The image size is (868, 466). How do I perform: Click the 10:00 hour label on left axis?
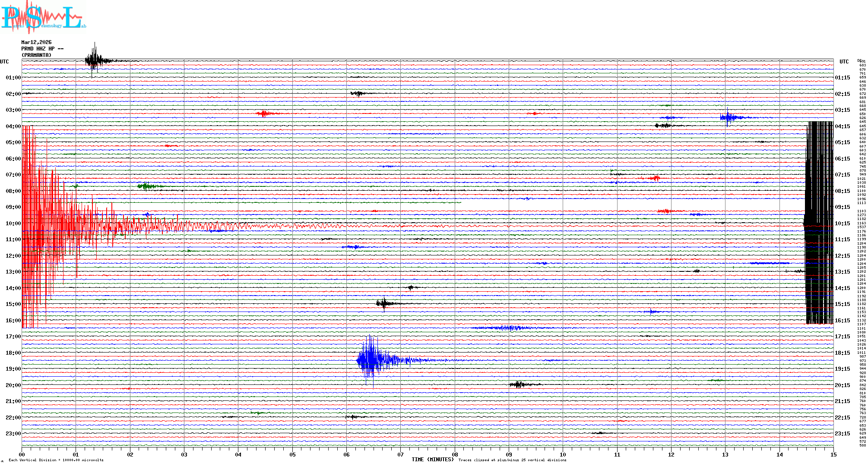tap(13, 224)
